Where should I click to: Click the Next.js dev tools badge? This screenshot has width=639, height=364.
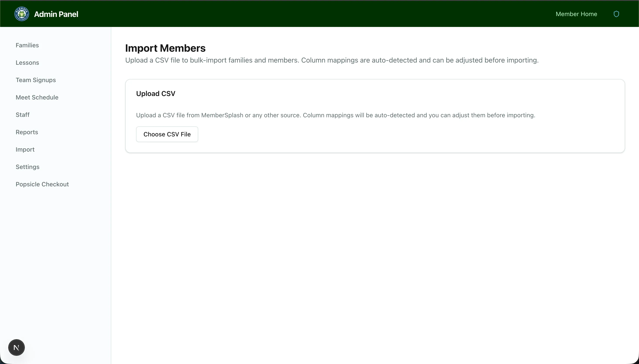tap(16, 347)
